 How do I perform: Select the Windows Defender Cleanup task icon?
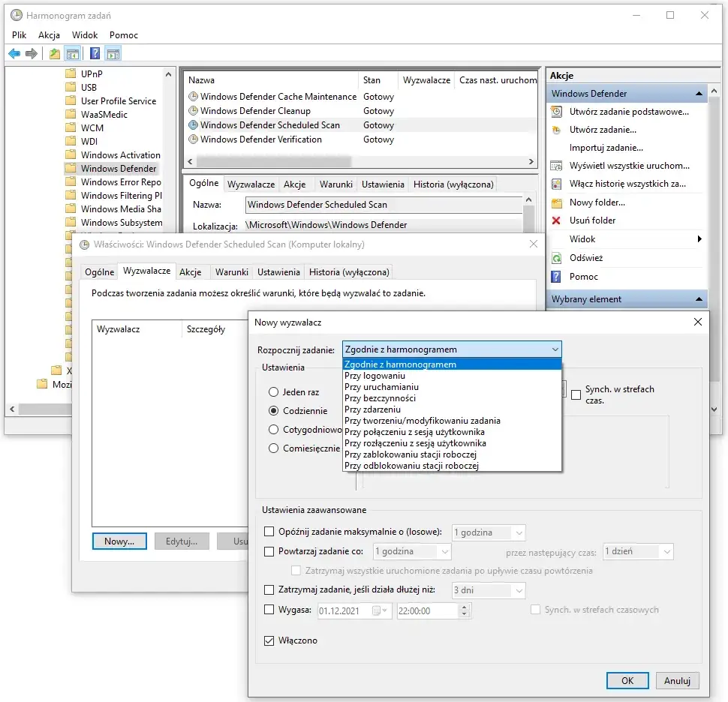coord(193,111)
